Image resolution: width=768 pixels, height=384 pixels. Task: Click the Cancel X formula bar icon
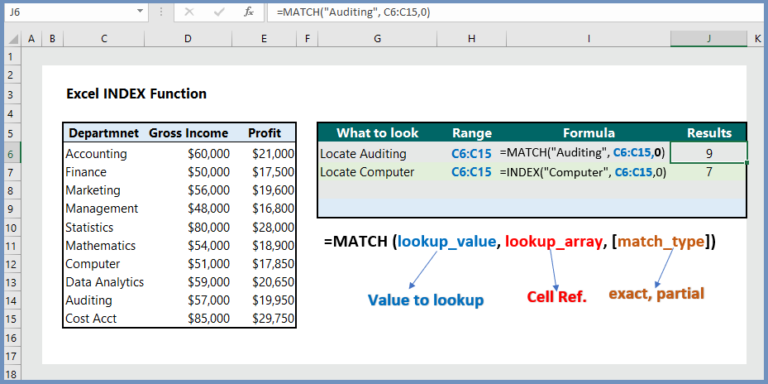pos(189,13)
